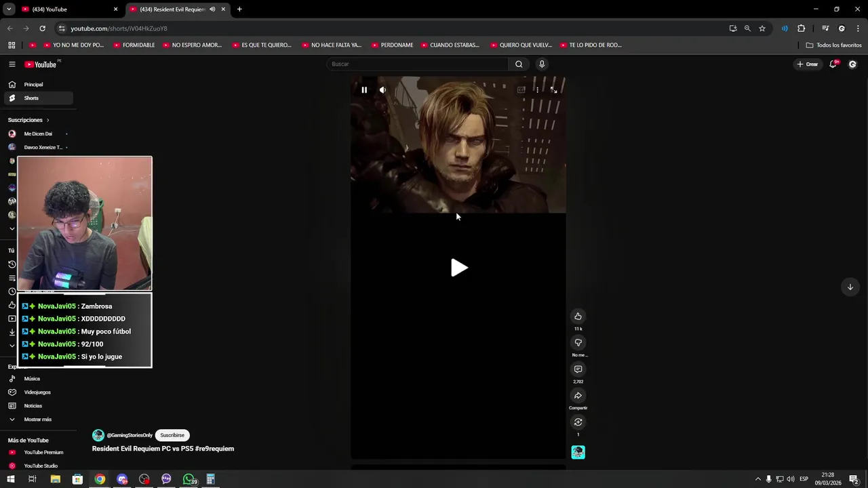Share the Short via Compartir arrow
The width and height of the screenshot is (868, 488).
tap(578, 395)
